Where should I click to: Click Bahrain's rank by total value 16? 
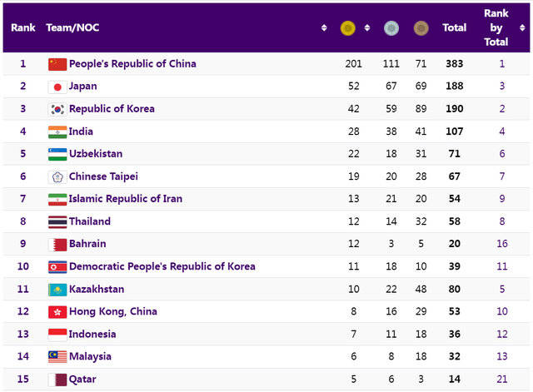point(502,244)
